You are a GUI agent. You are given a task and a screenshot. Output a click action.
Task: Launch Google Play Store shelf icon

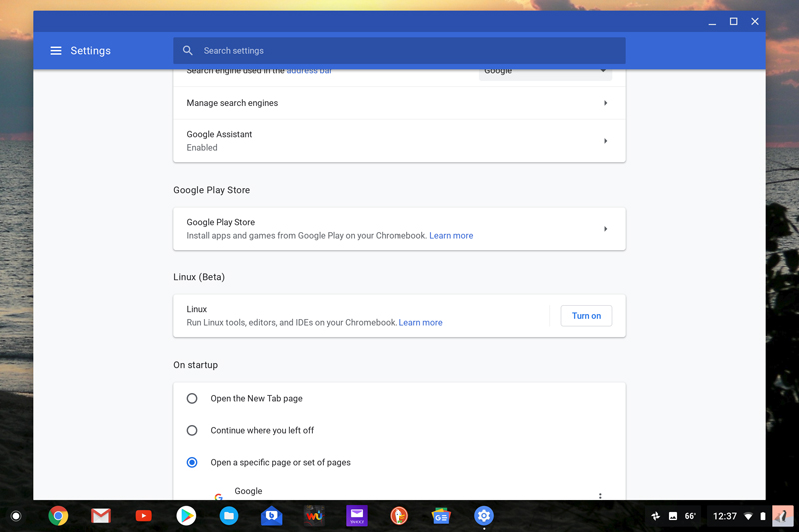[186, 516]
